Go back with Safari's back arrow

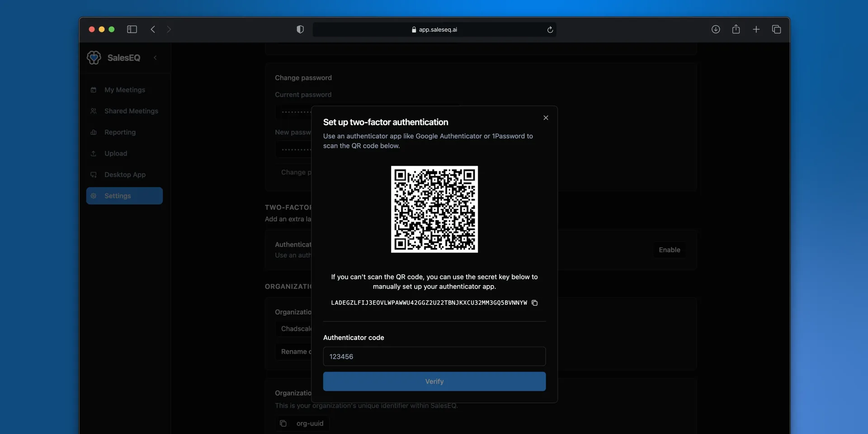[x=153, y=29]
